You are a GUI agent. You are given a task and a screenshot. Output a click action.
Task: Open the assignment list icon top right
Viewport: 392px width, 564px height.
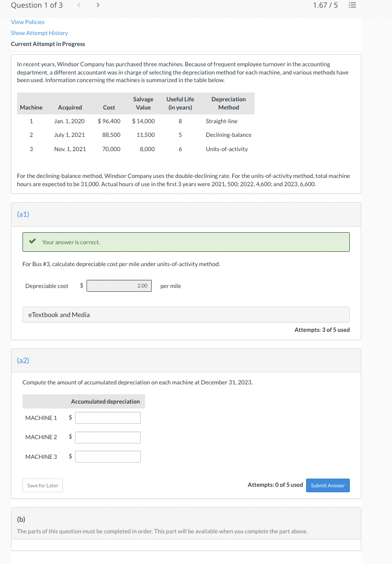[x=352, y=5]
